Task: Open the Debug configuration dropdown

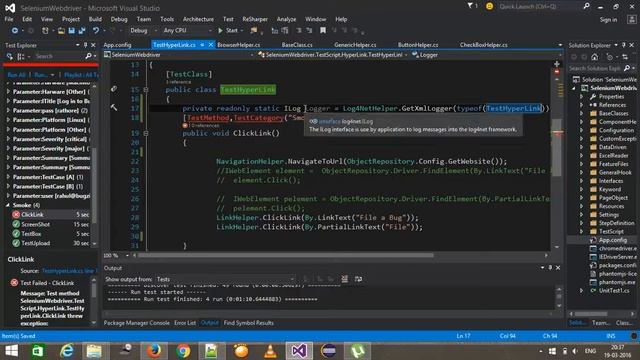Action: point(143,31)
